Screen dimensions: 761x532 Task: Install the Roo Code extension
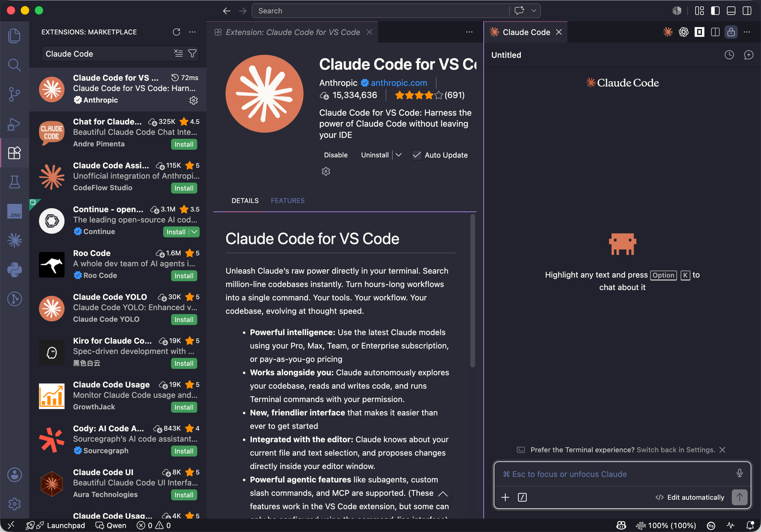pos(184,276)
